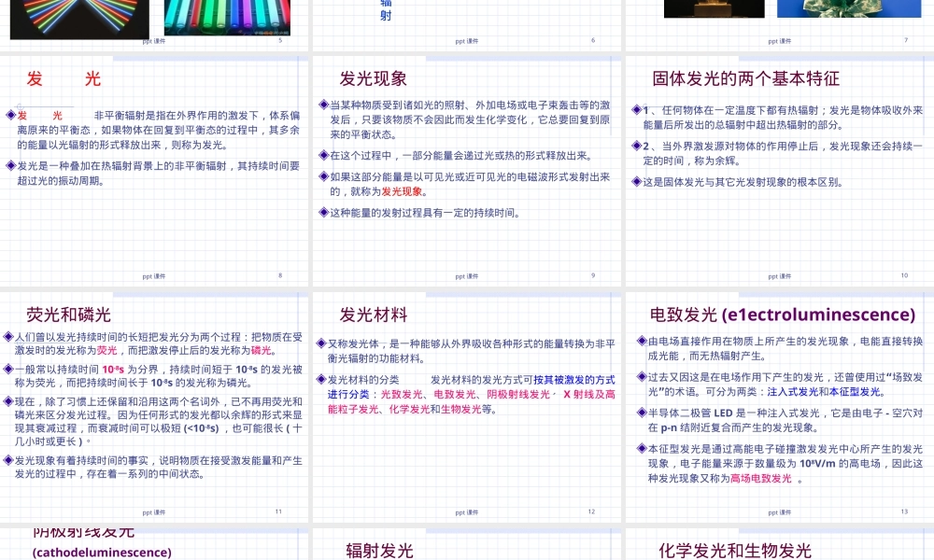Select the rainbow neon strips image in slide 5
934x560 pixels.
click(79, 18)
